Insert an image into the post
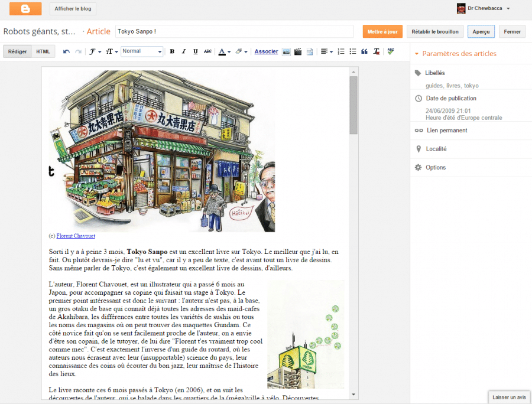 coord(286,52)
